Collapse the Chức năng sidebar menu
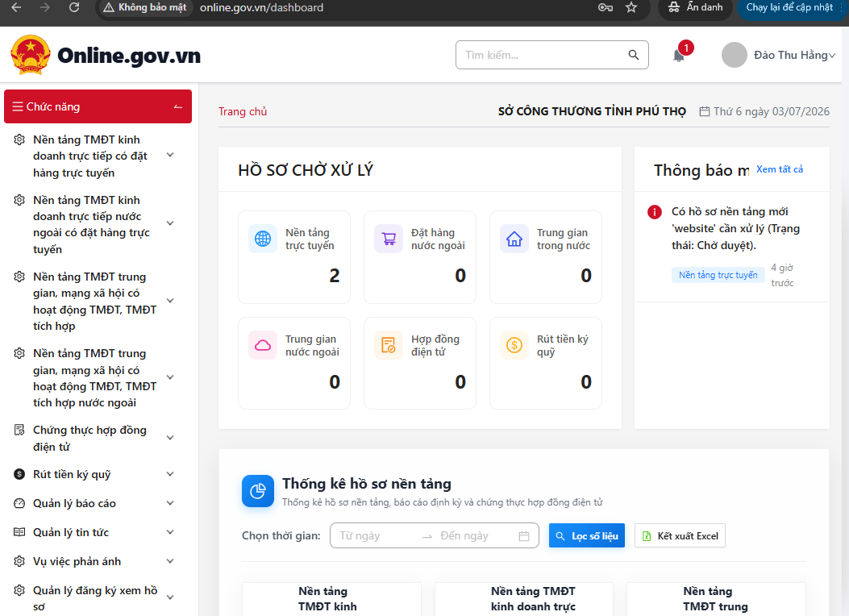Viewport: 849px width, 616px height. pos(177,106)
